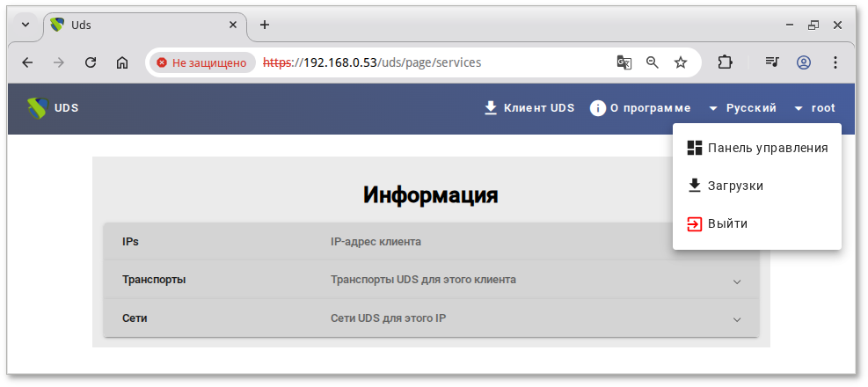
Task: Minimize the browser window
Action: click(x=790, y=25)
